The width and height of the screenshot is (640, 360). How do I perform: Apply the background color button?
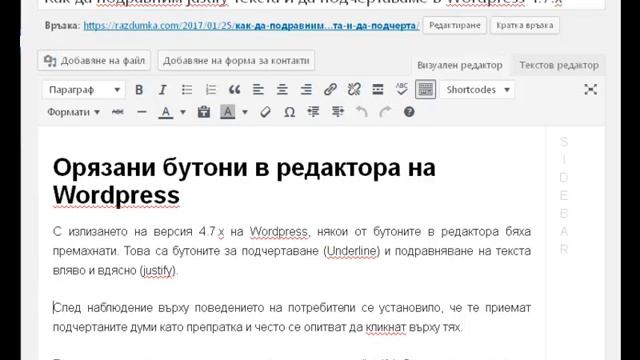click(x=227, y=112)
